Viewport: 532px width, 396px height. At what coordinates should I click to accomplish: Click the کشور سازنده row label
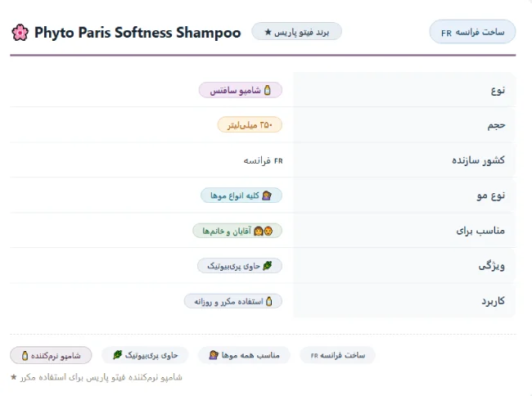pos(478,160)
